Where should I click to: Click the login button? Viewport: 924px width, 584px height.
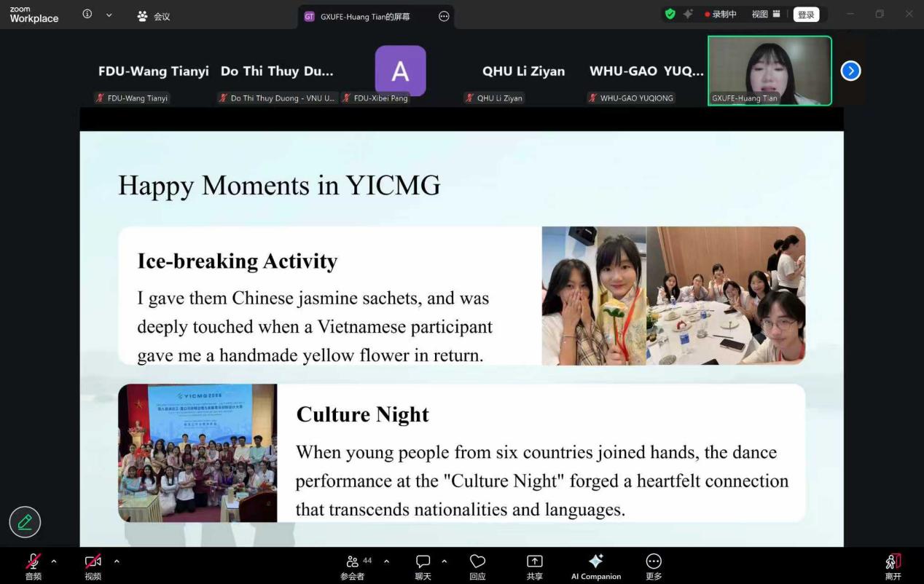point(805,15)
